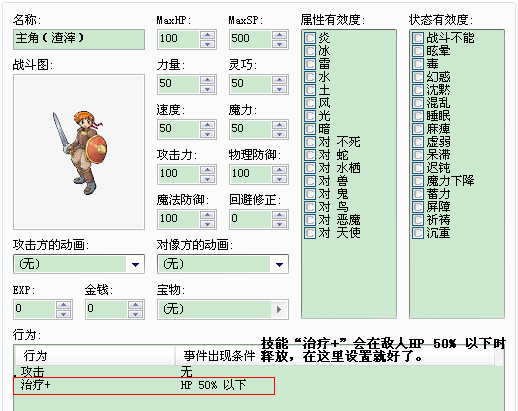Toggle the 对 天使 attribute checkbox
Image resolution: width=518 pixels, height=411 pixels.
point(310,233)
